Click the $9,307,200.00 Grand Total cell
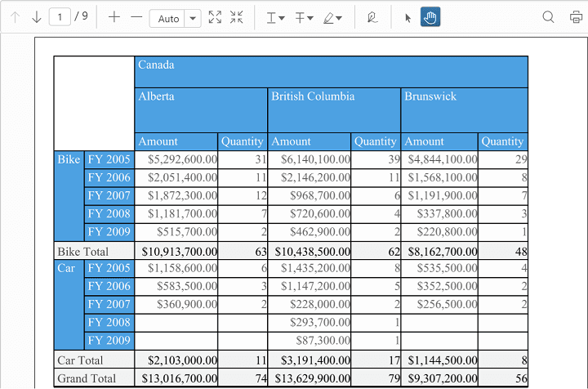 point(439,378)
